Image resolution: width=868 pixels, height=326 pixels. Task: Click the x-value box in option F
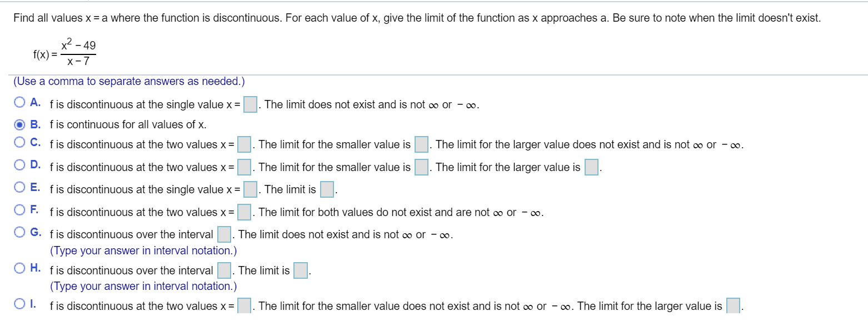tap(243, 212)
